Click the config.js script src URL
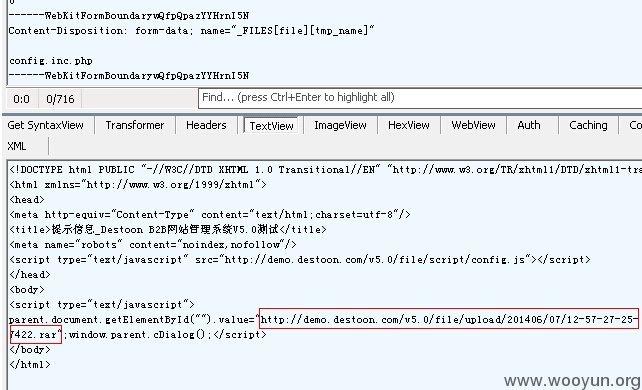This screenshot has width=642, height=390. coord(375,259)
